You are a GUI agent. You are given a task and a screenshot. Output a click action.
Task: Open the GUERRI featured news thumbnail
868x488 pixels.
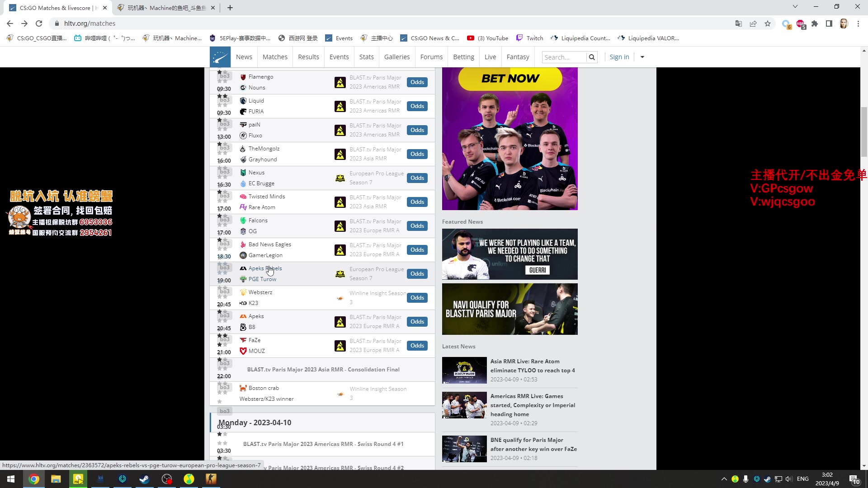click(x=509, y=254)
